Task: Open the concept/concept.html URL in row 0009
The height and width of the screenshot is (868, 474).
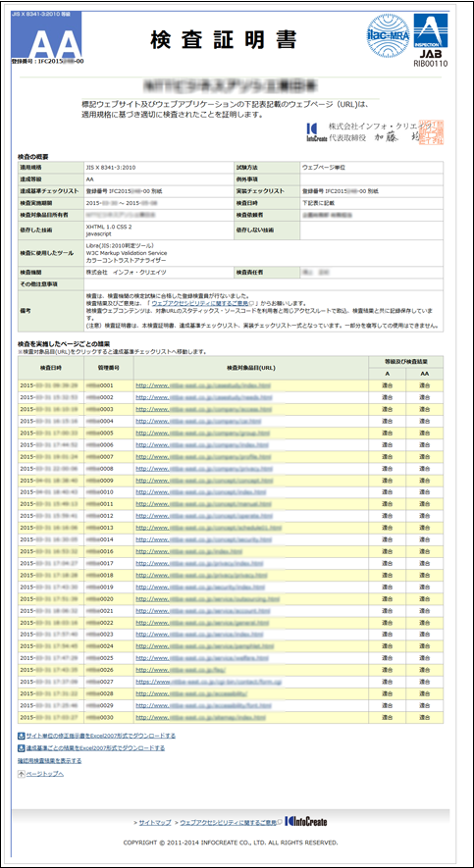Action: click(204, 481)
